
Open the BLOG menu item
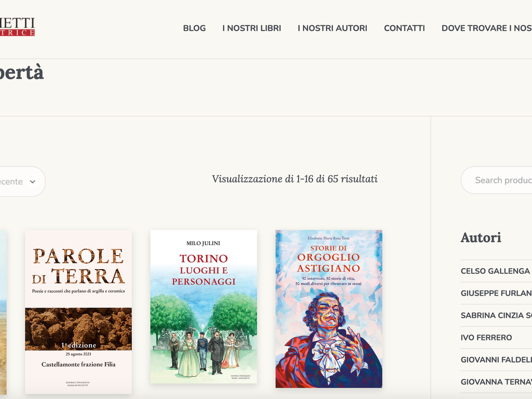point(194,28)
